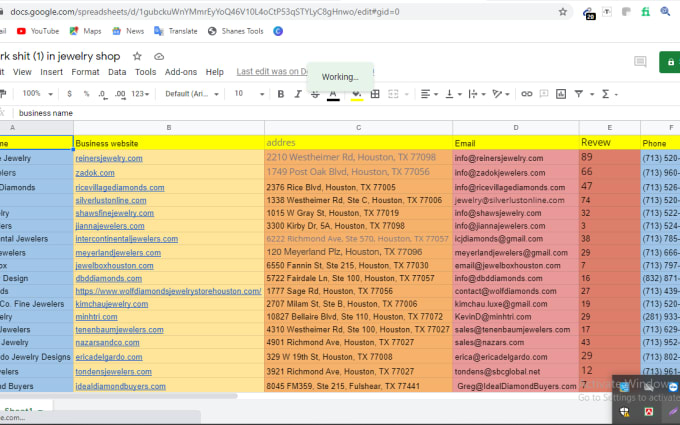Open the dbddiamonds.com link
Viewport: 680px width, 425px height.
click(x=108, y=278)
